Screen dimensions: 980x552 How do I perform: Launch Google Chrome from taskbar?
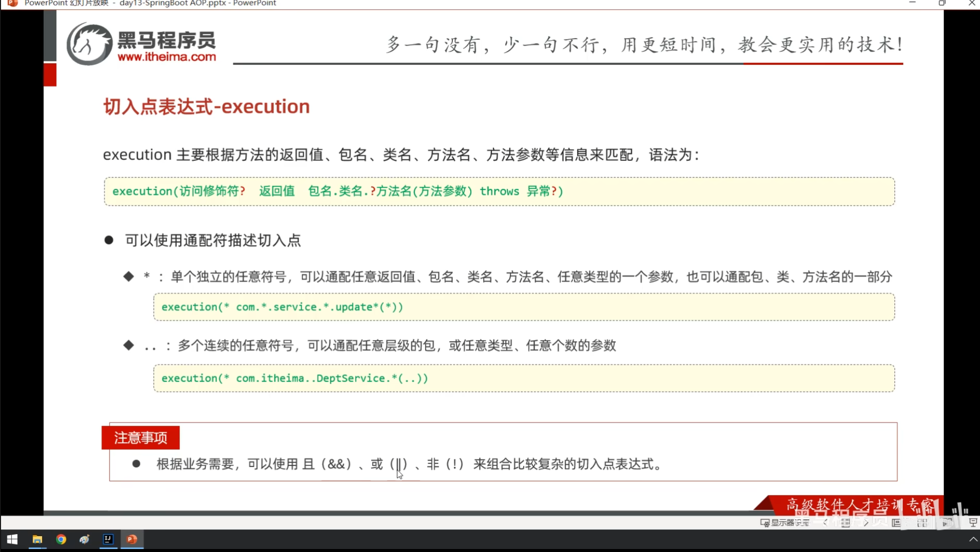point(61,539)
